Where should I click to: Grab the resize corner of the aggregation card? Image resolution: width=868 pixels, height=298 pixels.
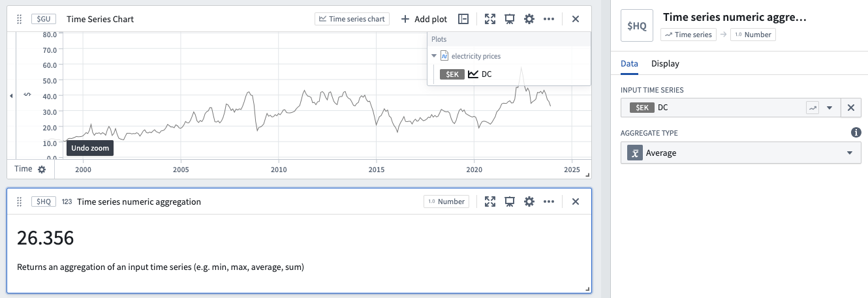point(587,288)
